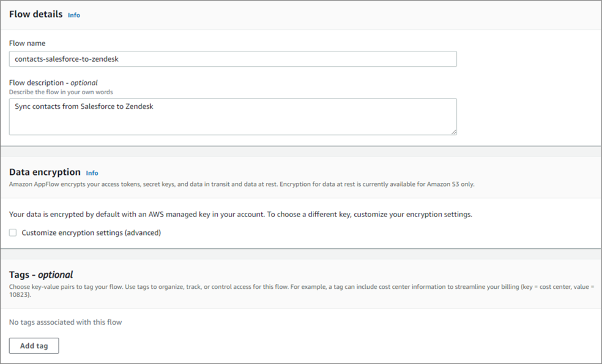Click the tags key-value pairs help paragraph
This screenshot has width=602, height=364.
302,291
